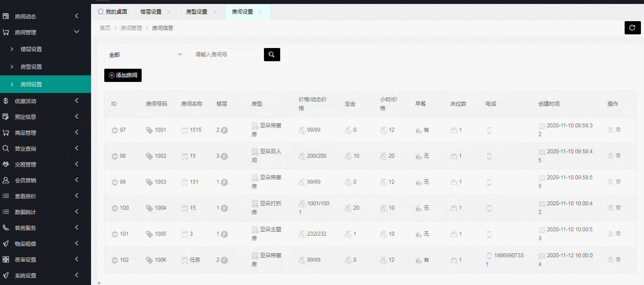Collapse the 房间管理 sidebar section
644x285 pixels.
click(x=76, y=32)
